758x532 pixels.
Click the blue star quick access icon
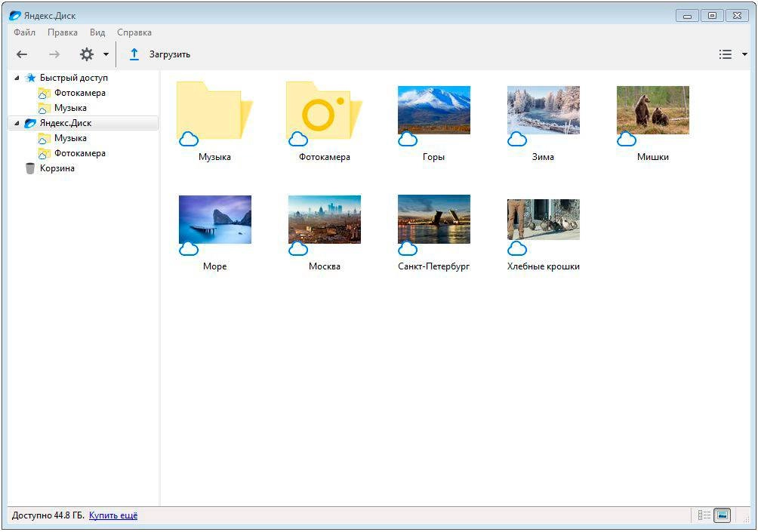pos(30,78)
